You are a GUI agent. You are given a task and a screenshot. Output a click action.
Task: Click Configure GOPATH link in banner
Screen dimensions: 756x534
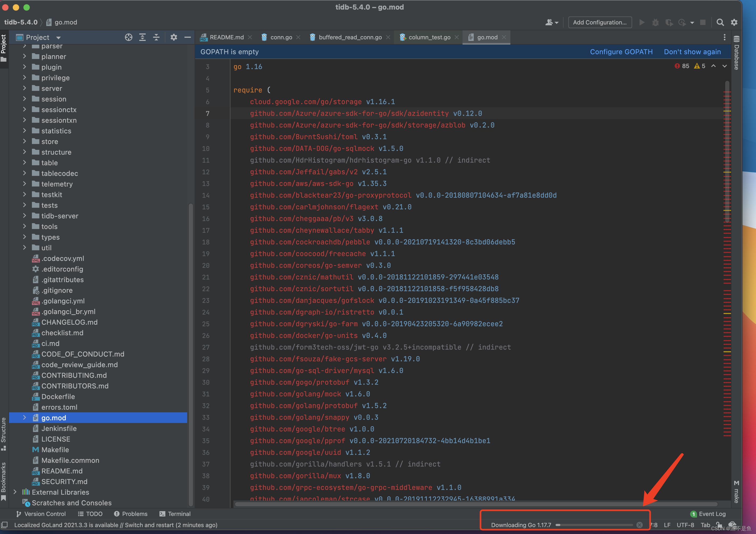pos(621,52)
